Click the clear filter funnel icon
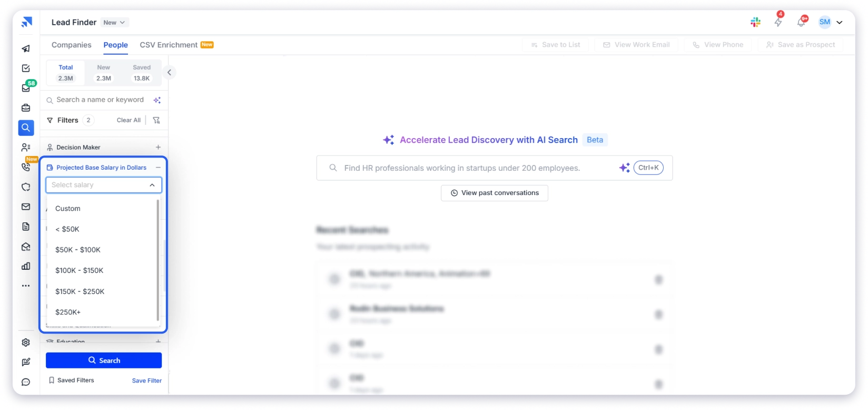 click(156, 120)
